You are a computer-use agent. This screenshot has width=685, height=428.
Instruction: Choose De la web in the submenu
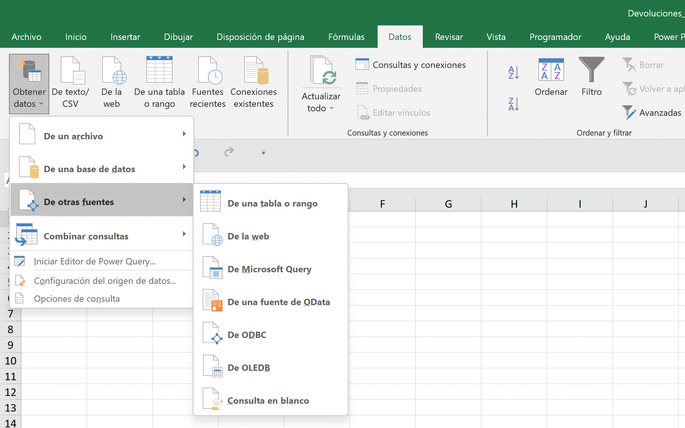[x=271, y=236]
